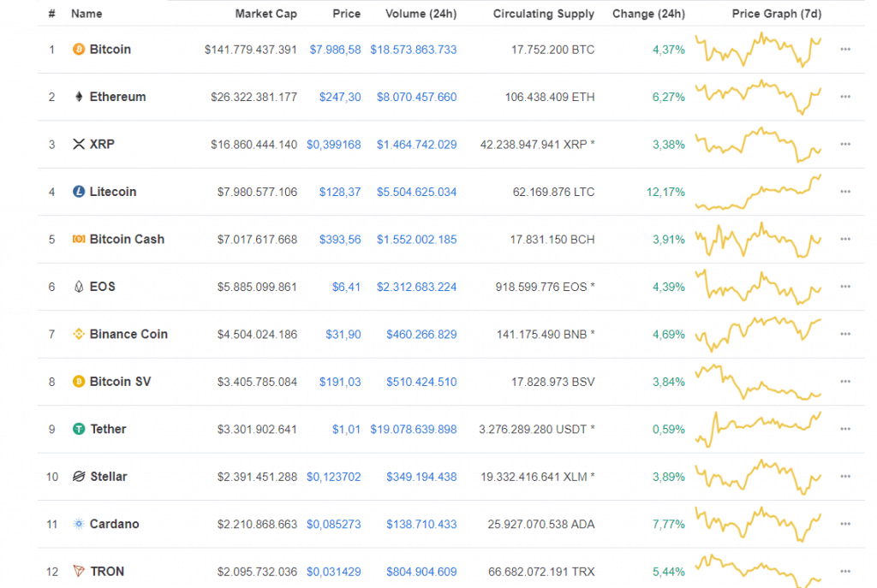Open the TRON name link

point(107,571)
